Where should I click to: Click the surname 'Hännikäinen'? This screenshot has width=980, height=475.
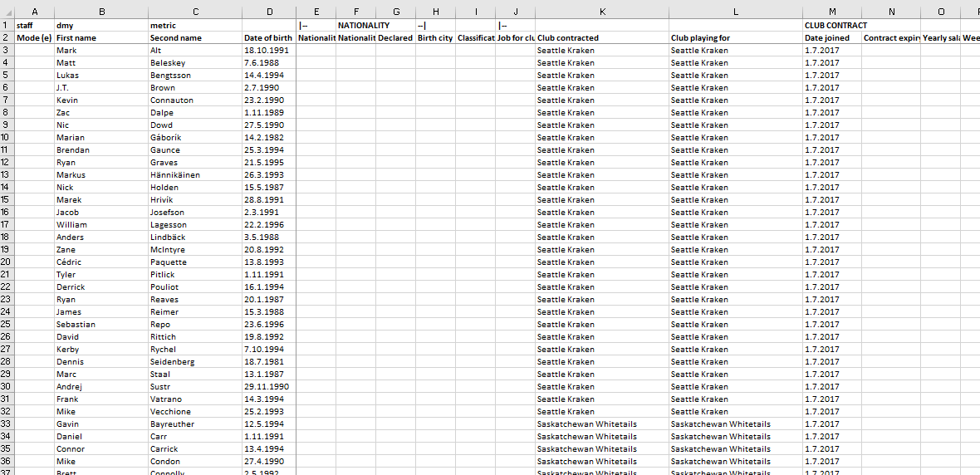click(x=175, y=175)
